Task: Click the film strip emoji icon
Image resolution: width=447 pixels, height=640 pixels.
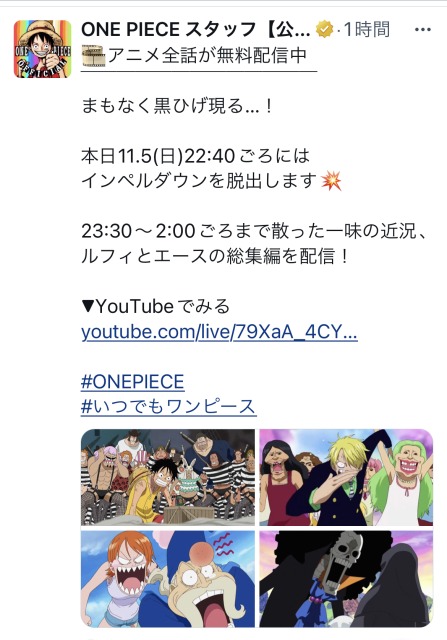Action: coord(93,56)
